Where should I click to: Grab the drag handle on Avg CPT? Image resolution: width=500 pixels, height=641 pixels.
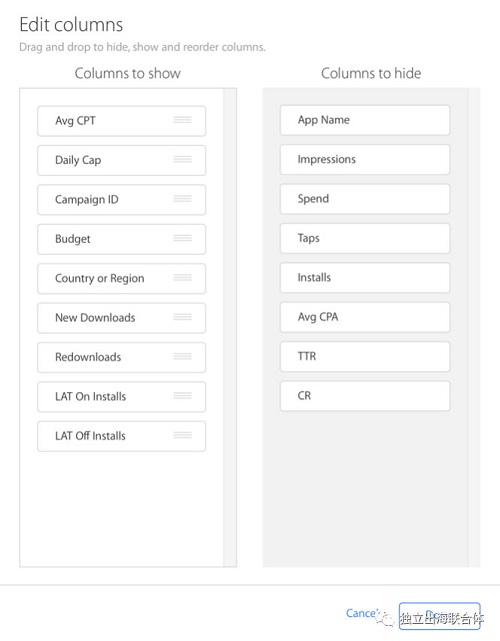tap(182, 120)
